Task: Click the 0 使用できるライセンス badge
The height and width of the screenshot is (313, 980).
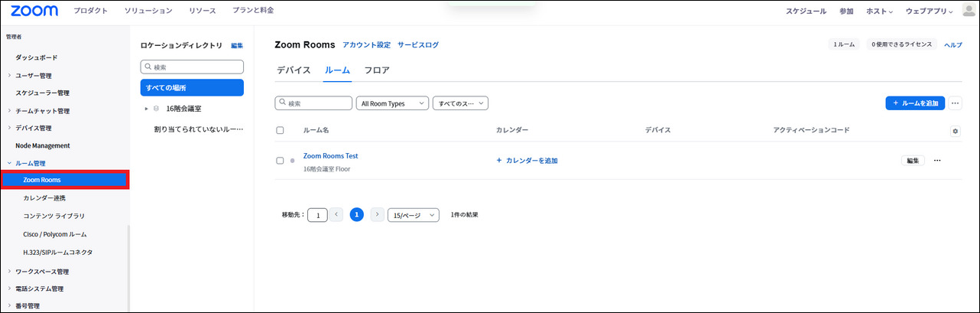Action: tap(902, 44)
